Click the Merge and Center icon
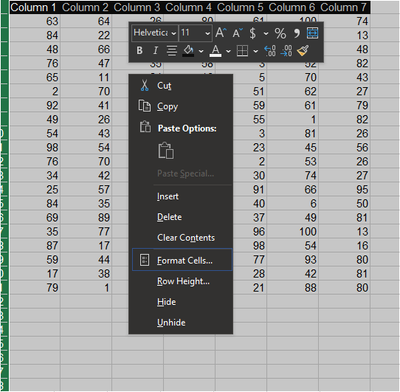400x392 pixels. (312, 33)
